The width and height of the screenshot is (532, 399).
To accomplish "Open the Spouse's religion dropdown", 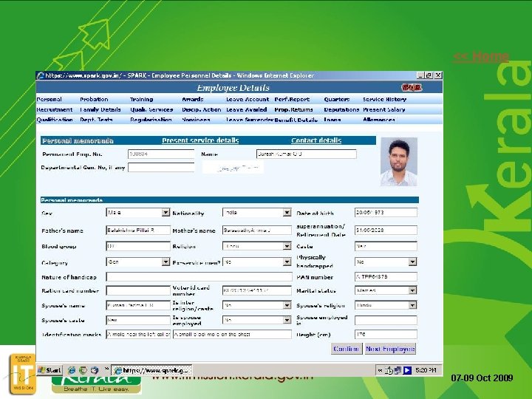I will click(x=412, y=305).
